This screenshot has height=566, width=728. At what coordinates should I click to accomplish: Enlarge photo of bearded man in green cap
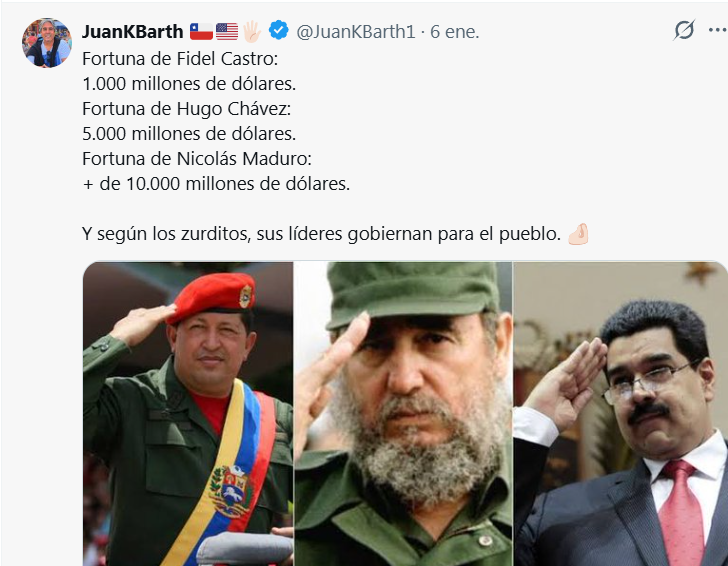403,414
